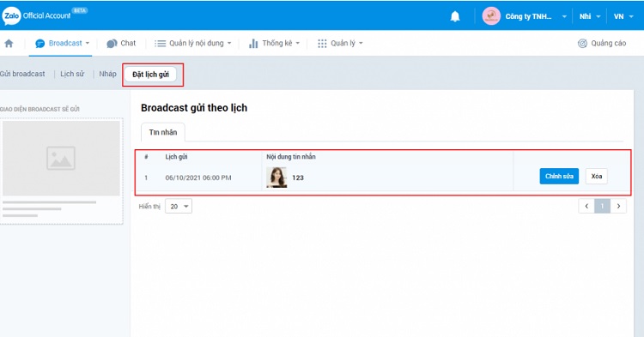The height and width of the screenshot is (337, 644).
Task: Select the Đặt lịch gửi tab
Action: (151, 75)
